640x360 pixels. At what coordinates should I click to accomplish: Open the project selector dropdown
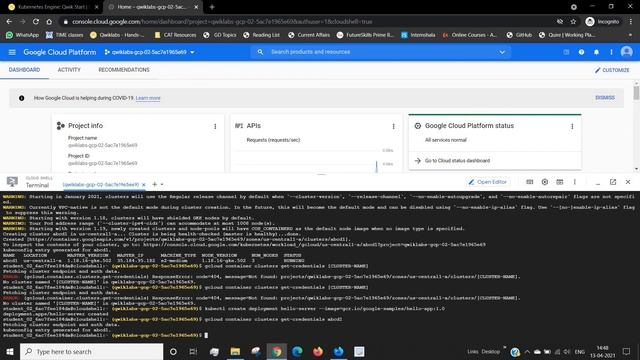click(x=149, y=52)
